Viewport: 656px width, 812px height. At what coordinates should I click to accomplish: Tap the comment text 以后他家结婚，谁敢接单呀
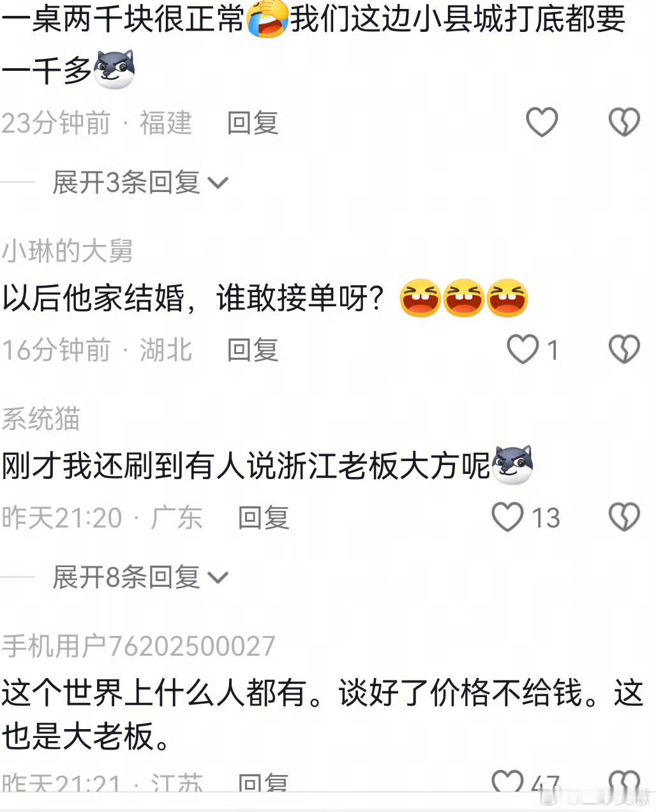[x=193, y=299]
